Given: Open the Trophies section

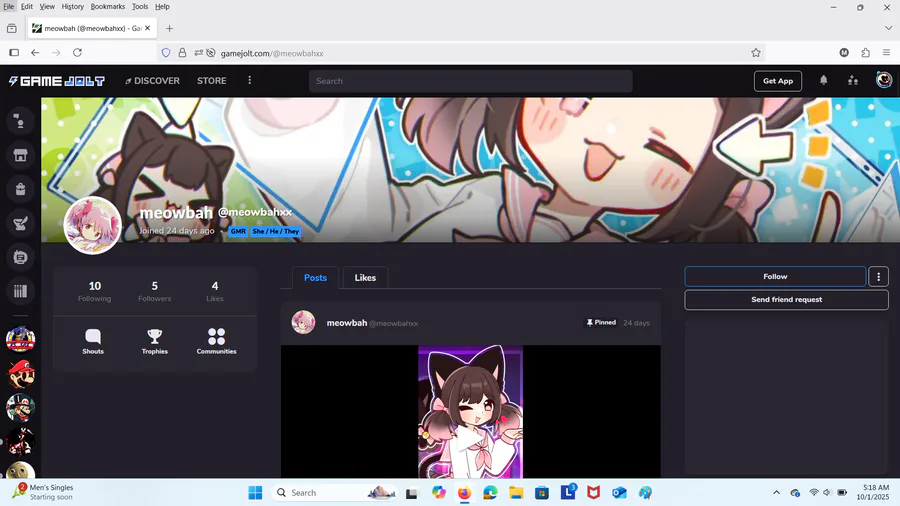Looking at the screenshot, I should tap(154, 341).
